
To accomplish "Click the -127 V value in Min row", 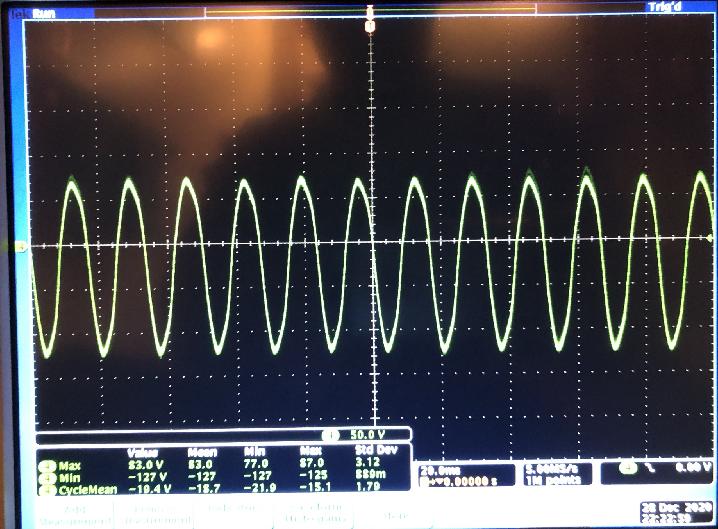I will 147,477.
